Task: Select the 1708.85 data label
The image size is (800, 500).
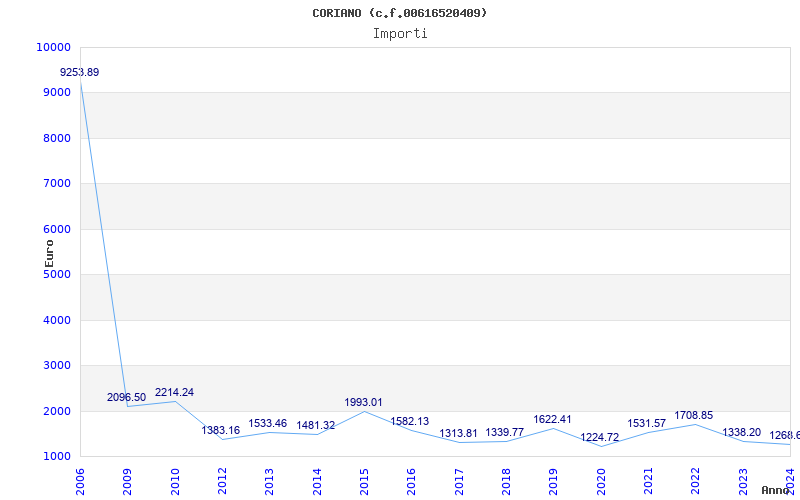Action: pos(694,415)
